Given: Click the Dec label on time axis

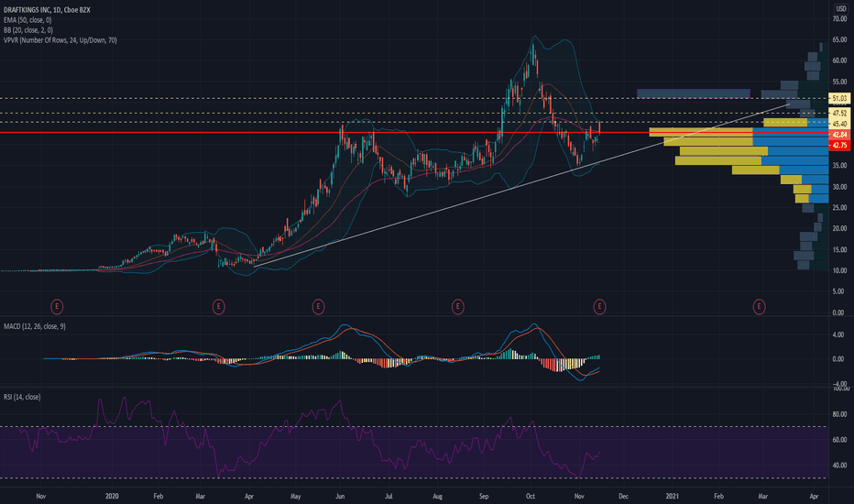Looking at the screenshot, I should tap(624, 497).
